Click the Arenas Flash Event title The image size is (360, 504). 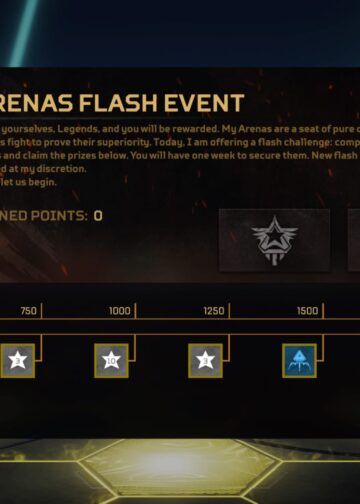click(x=122, y=103)
